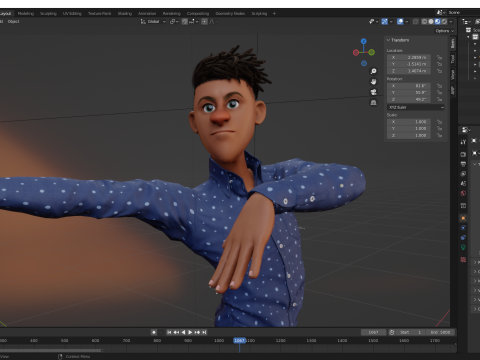Click the current frame number field
Screen dimensions: 480x360
click(x=373, y=332)
